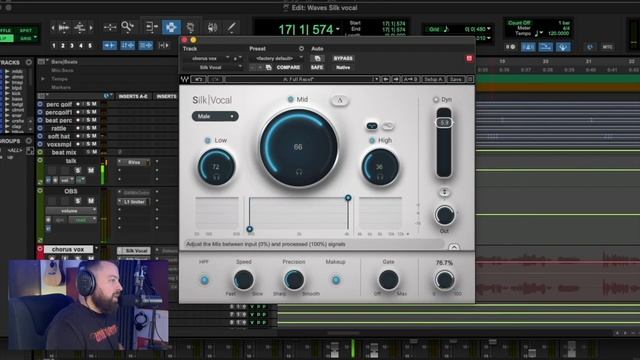
Task: Toggle Link Track and Edit Selection
Action: pos(146,45)
